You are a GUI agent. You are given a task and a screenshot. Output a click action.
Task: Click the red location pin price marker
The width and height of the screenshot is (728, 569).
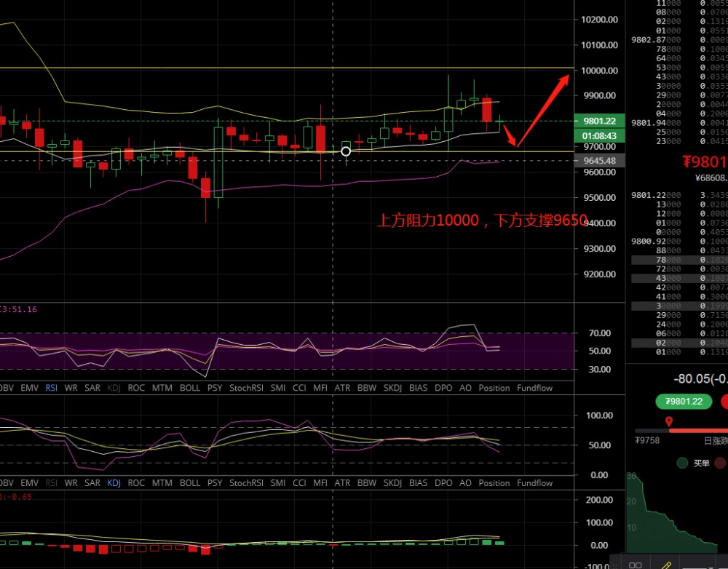point(668,421)
